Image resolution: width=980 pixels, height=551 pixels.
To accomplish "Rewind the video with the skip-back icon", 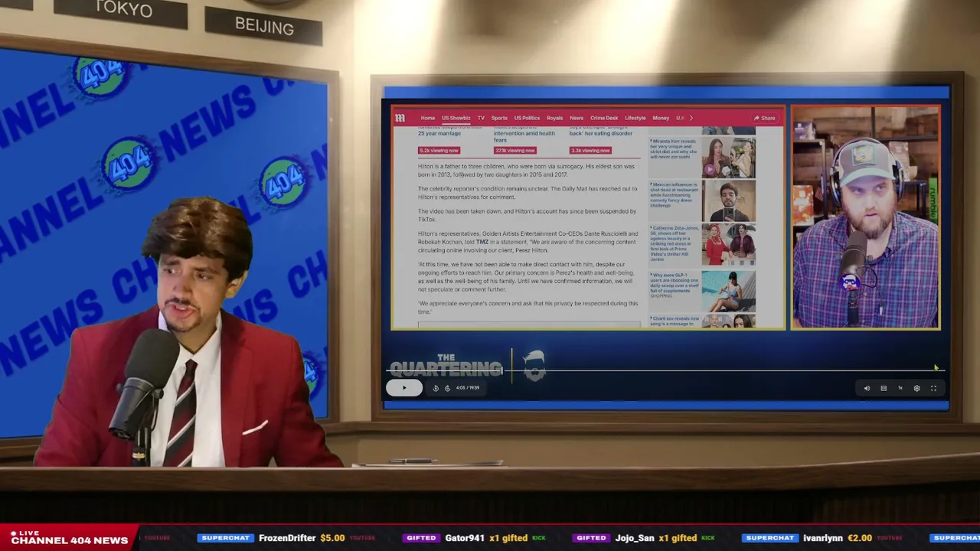I will click(436, 388).
